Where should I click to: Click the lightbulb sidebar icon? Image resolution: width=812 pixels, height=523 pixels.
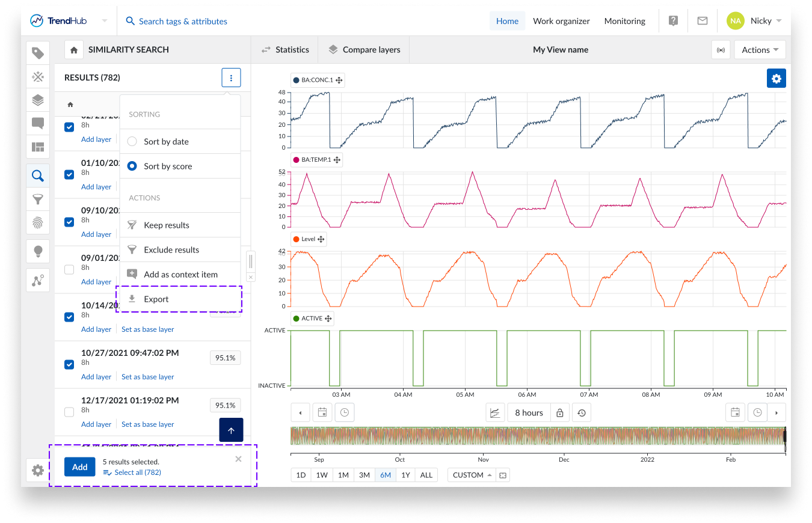pos(38,251)
